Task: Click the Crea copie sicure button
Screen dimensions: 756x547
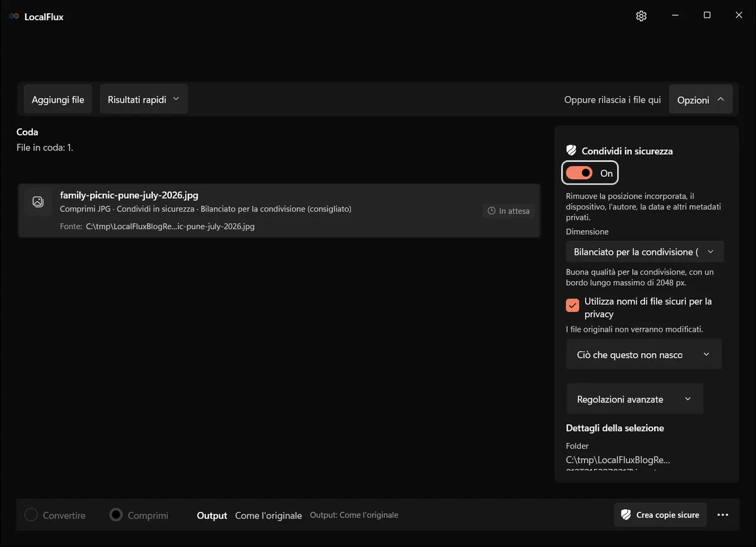Action: click(660, 515)
